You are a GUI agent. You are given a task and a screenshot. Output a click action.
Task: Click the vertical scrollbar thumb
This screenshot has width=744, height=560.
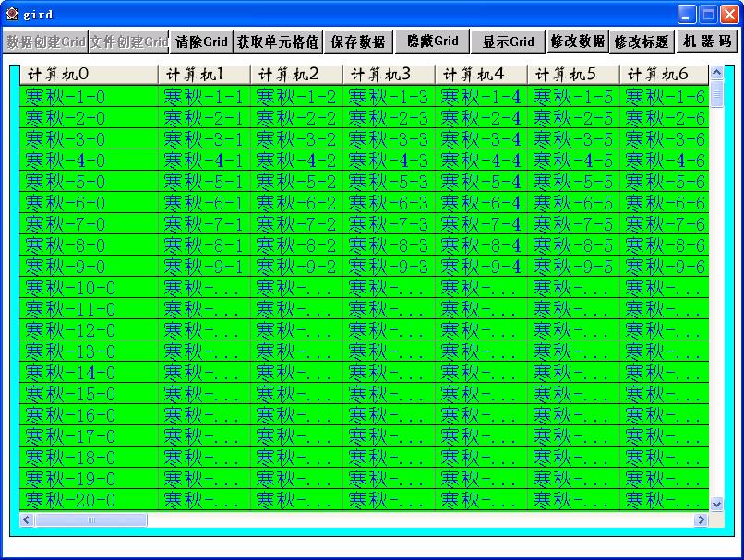point(716,94)
